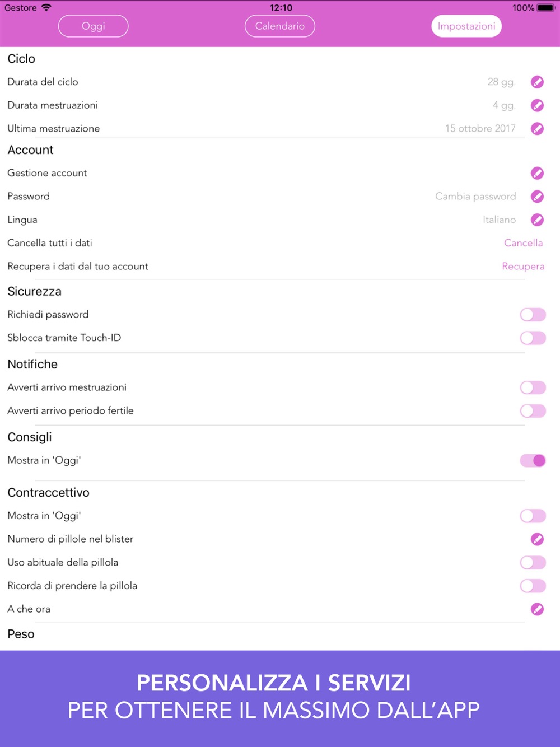Enable the Richiedi password switch
The width and height of the screenshot is (560, 747).
click(x=533, y=315)
